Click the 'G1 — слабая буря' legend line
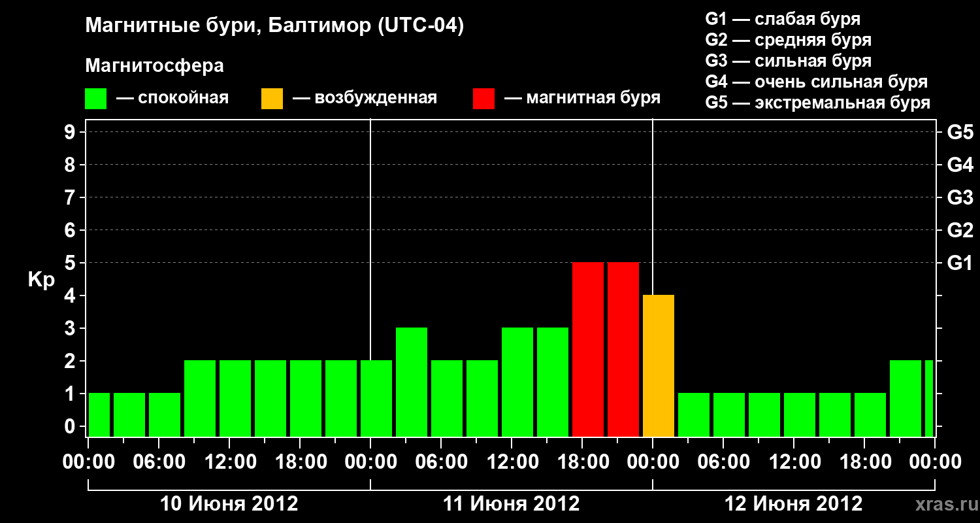The height and width of the screenshot is (523, 980). coord(783,19)
